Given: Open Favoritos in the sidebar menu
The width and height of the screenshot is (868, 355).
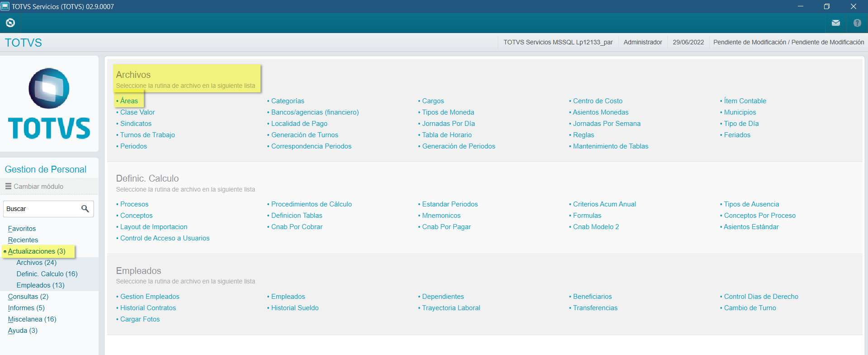Looking at the screenshot, I should tap(22, 229).
